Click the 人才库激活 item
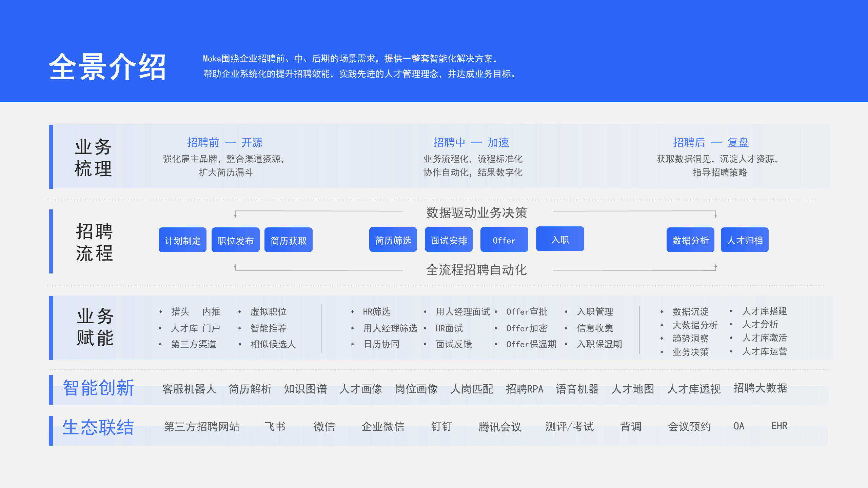 [x=765, y=338]
